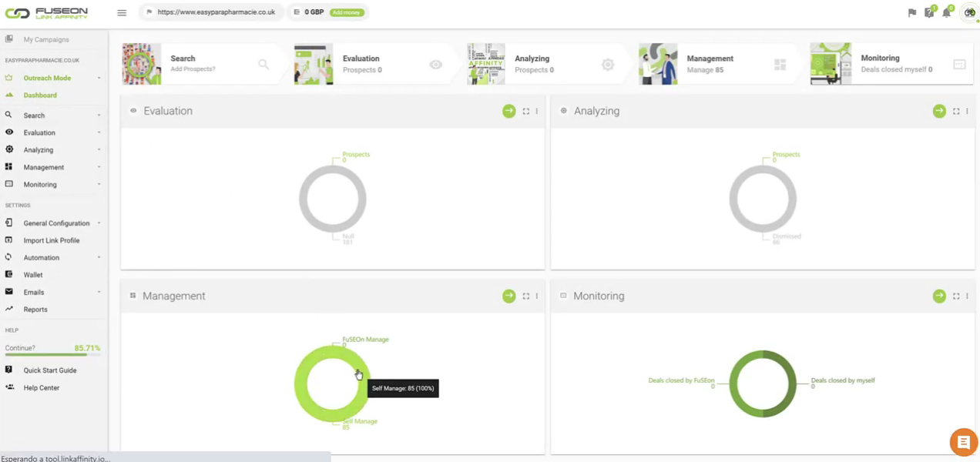980x462 pixels.
Task: Click the Continue? setup progress label
Action: point(20,348)
